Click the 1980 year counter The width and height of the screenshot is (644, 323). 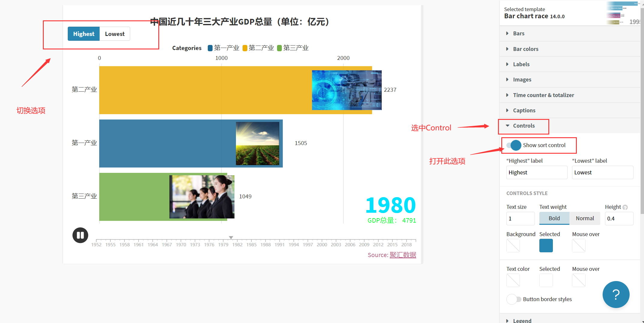click(x=390, y=205)
